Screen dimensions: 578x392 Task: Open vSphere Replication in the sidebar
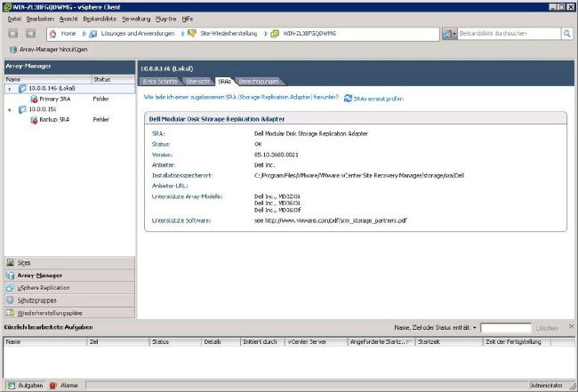click(43, 288)
